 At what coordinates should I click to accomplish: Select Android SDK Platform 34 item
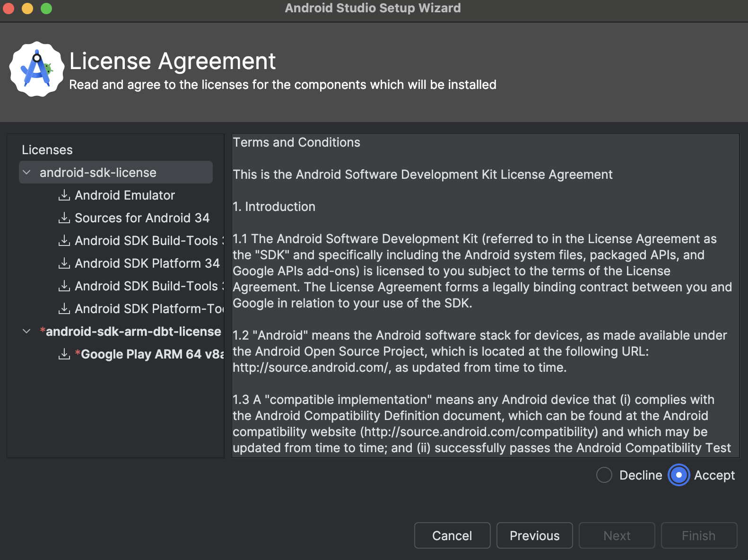click(147, 263)
